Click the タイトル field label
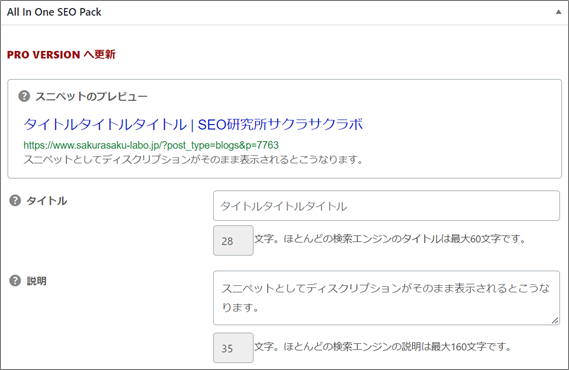Viewport: 569px width, 370px height. pos(47,201)
